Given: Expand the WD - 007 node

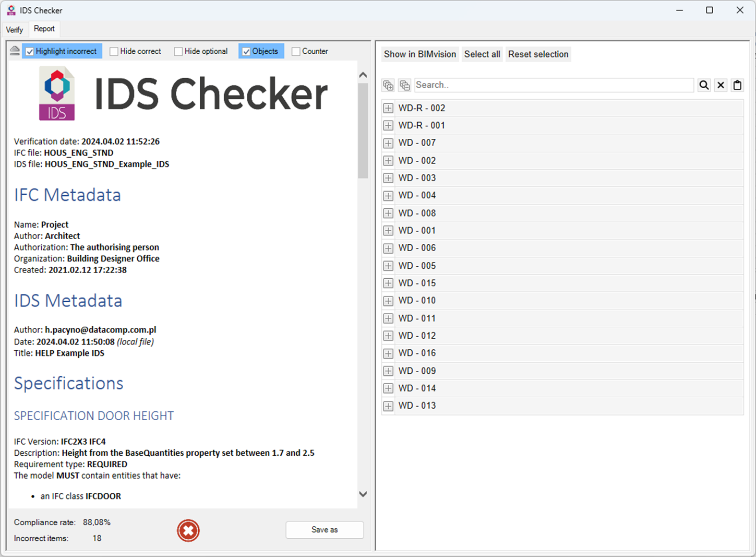Looking at the screenshot, I should click(x=388, y=143).
